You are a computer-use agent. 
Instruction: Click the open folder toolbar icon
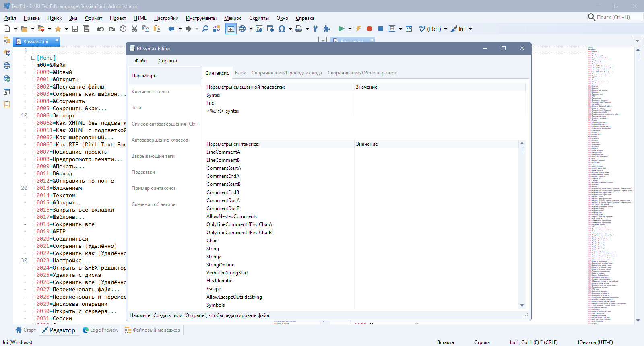coord(24,29)
